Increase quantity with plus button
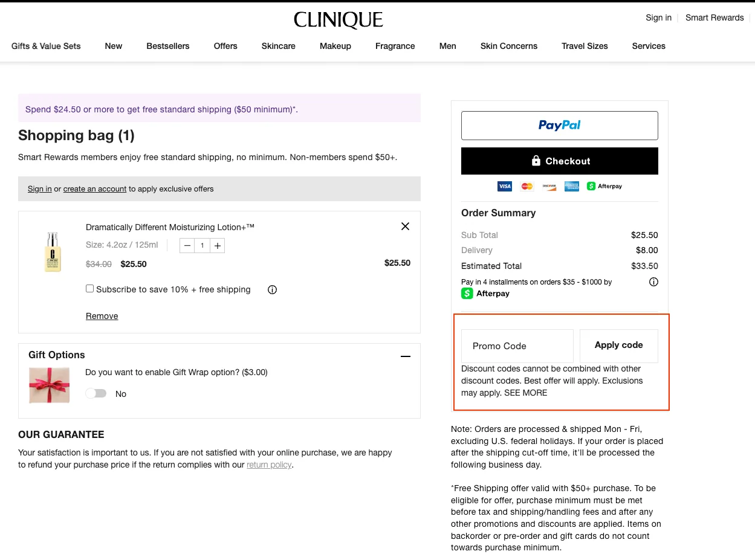The height and width of the screenshot is (560, 755). [x=218, y=245]
